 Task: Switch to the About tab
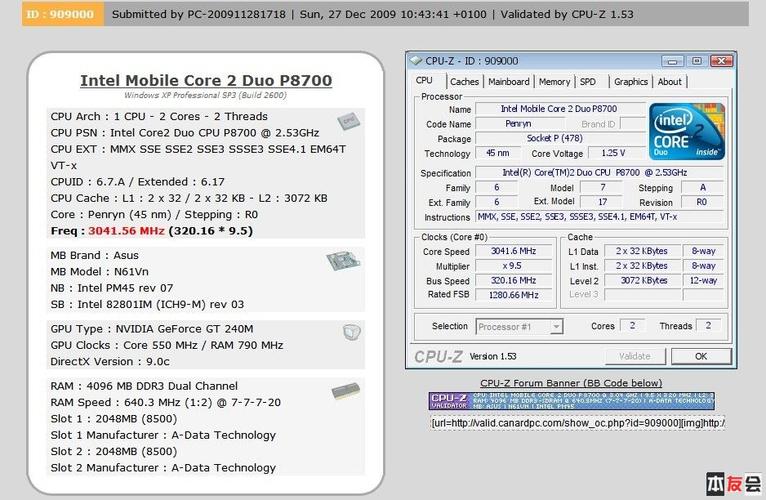click(x=669, y=82)
